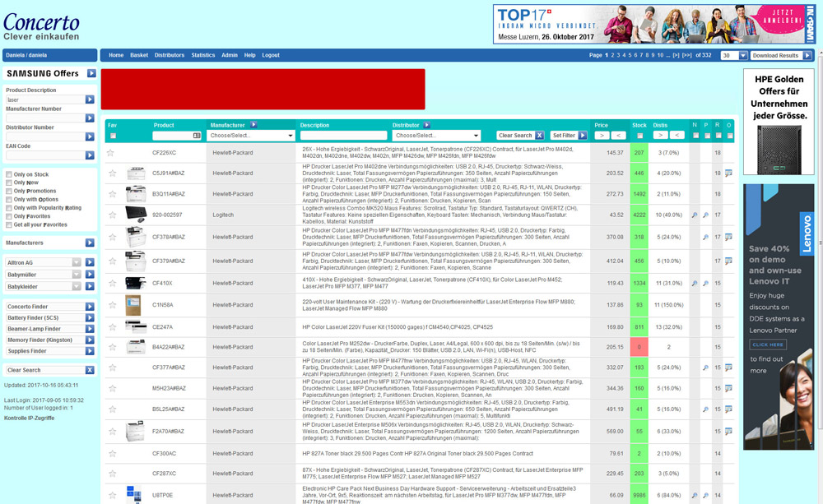Image resolution: width=823 pixels, height=504 pixels.
Task: Open Help menu item
Action: 250,55
